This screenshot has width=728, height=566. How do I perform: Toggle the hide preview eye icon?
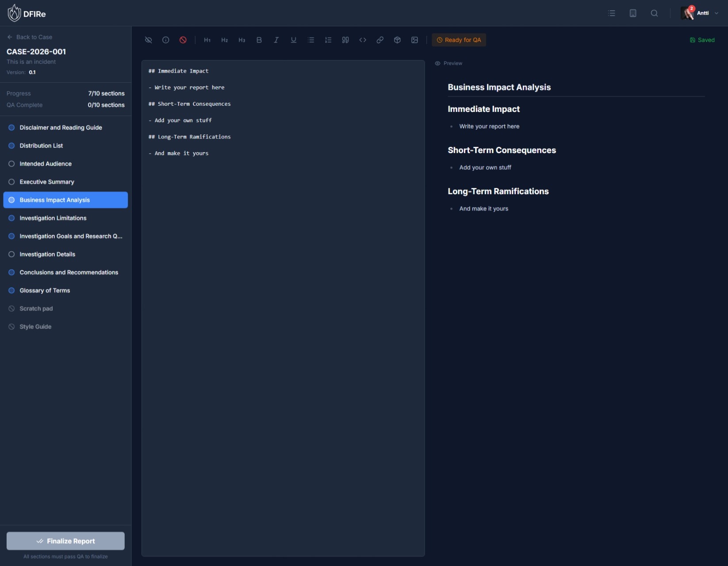149,40
